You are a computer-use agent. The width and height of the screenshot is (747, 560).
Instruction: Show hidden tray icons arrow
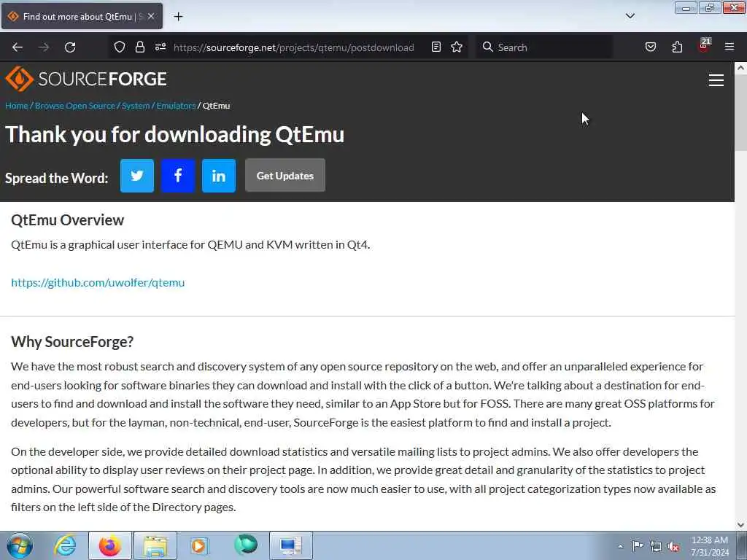point(620,546)
